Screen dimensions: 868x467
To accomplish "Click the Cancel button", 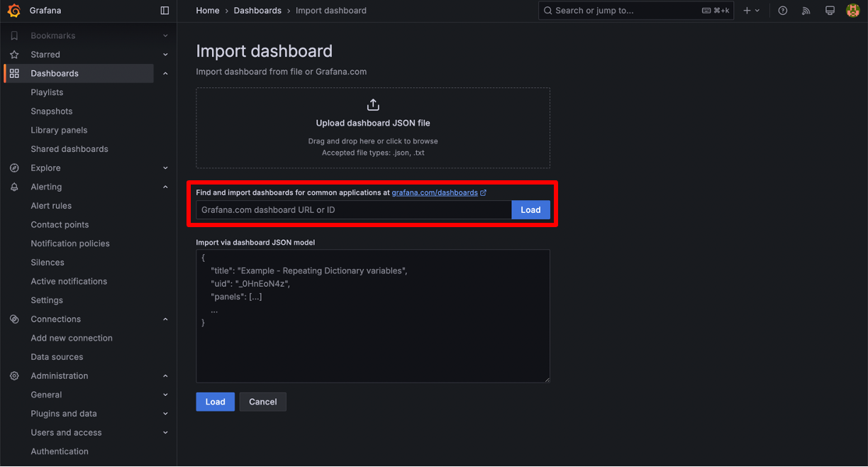I will pyautogui.click(x=263, y=402).
